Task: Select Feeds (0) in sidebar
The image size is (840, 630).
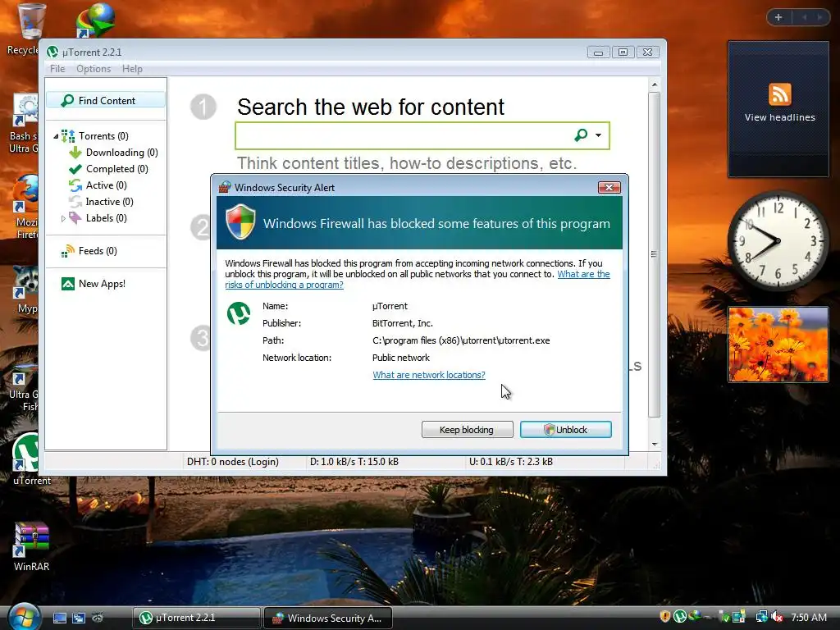Action: [x=98, y=251]
